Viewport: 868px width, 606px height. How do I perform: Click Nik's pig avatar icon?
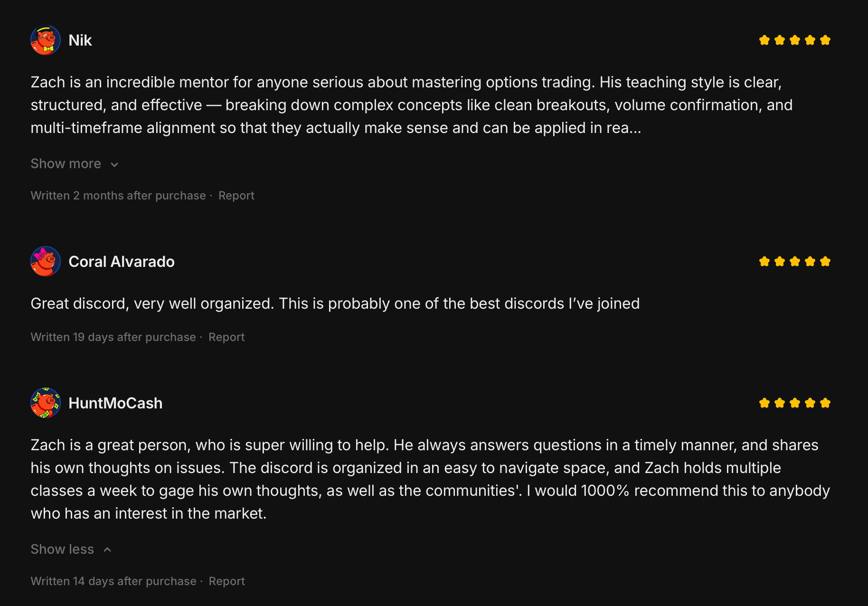click(46, 40)
